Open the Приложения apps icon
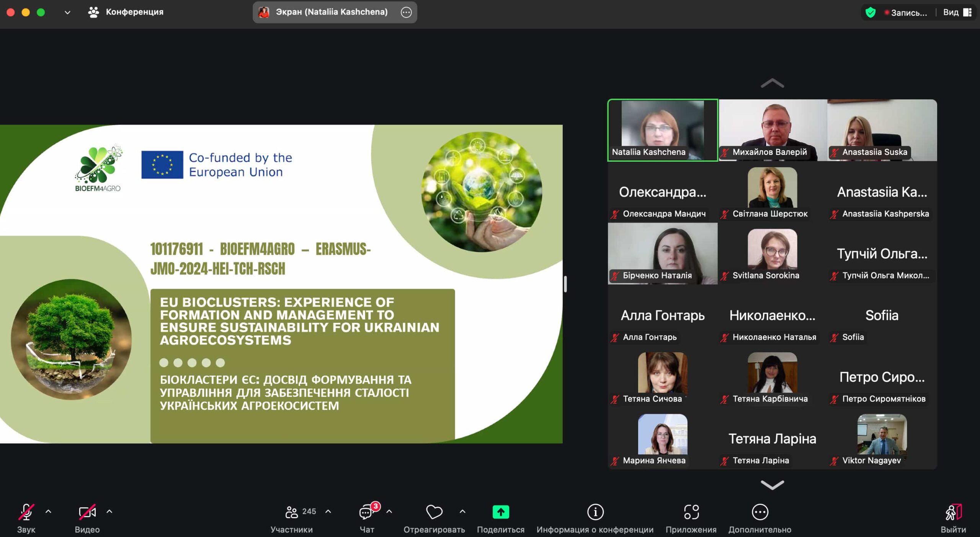The width and height of the screenshot is (980, 537). 691,512
